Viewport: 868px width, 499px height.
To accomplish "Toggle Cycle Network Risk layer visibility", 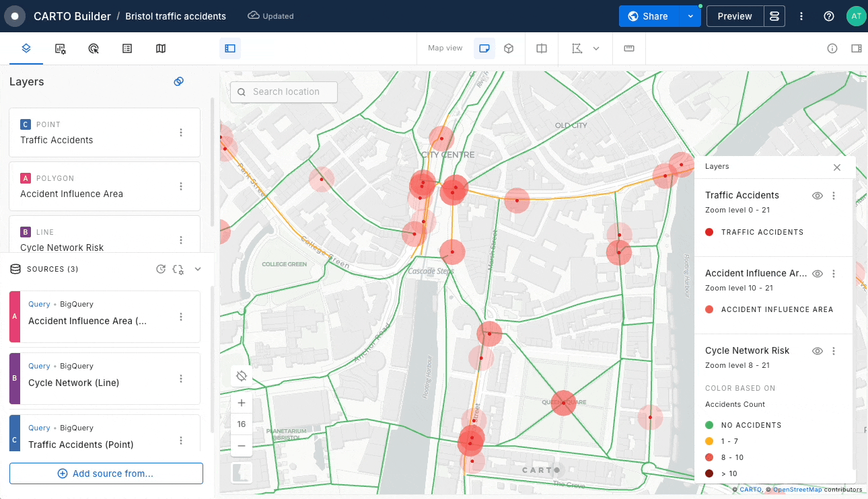I will [818, 351].
